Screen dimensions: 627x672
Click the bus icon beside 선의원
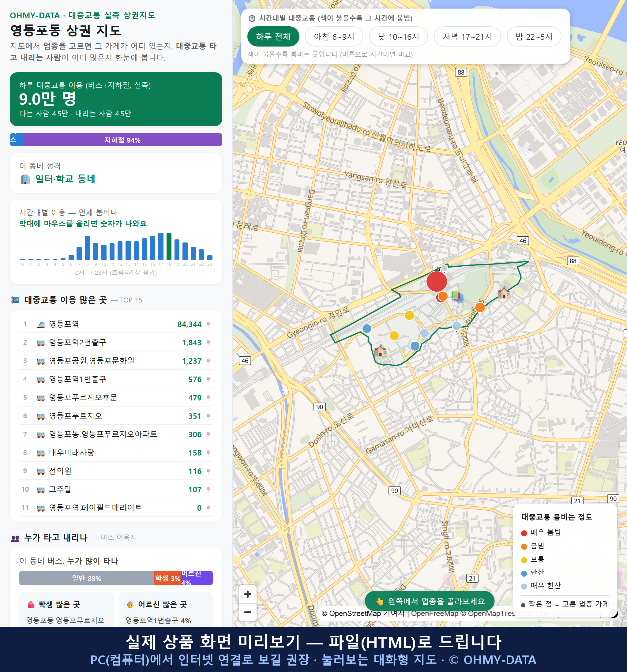click(x=40, y=471)
